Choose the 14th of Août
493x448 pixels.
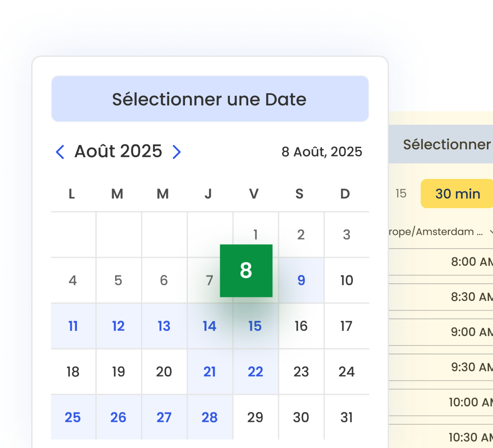pyautogui.click(x=210, y=326)
